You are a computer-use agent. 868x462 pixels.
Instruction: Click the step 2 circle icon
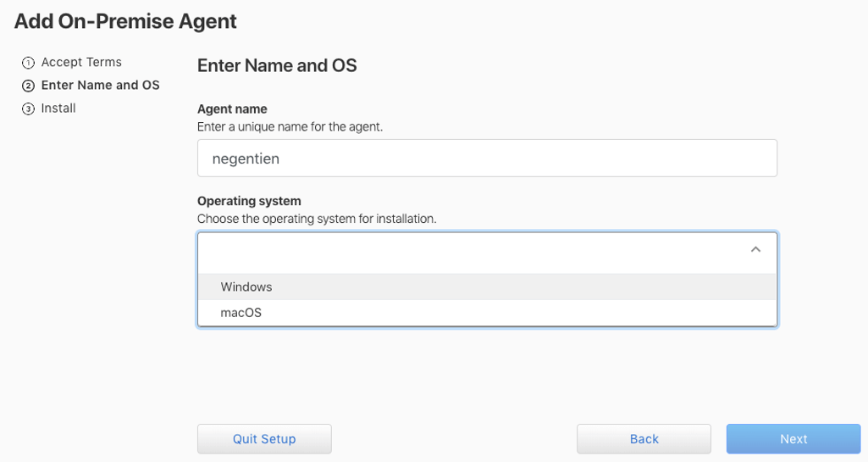coord(28,86)
